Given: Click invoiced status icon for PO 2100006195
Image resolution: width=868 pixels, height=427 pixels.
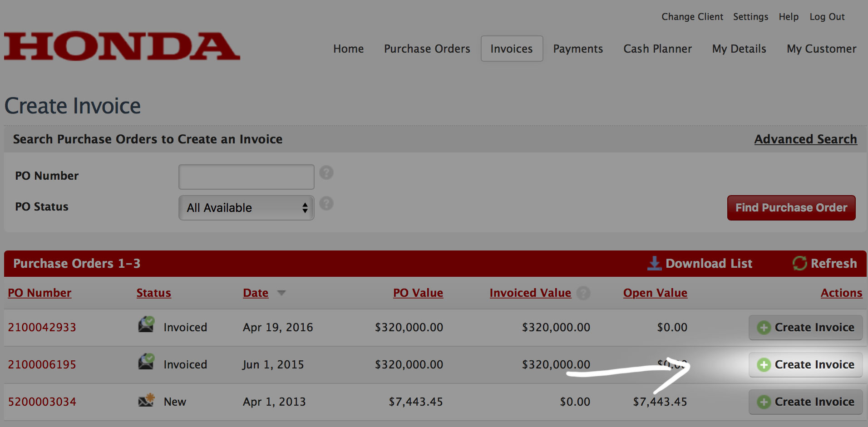Looking at the screenshot, I should [x=146, y=362].
